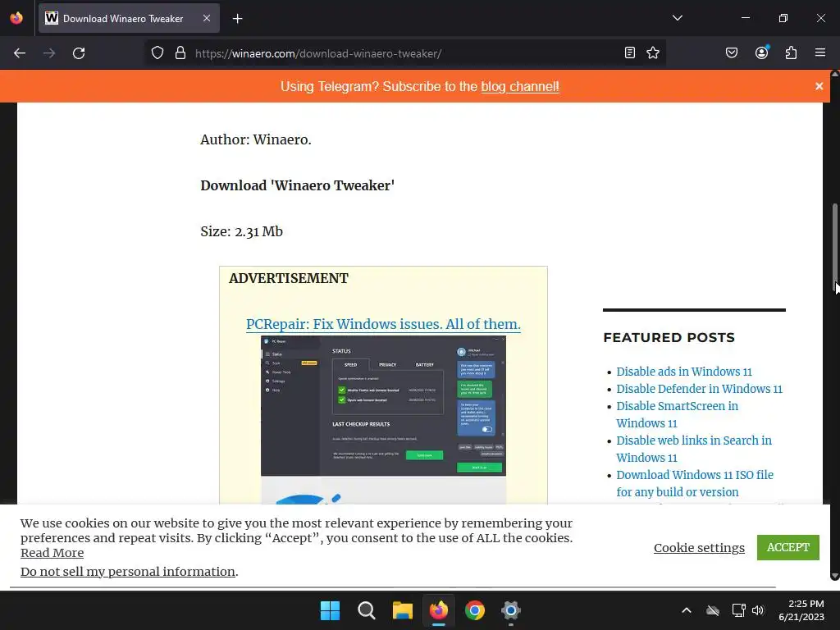Accept cookies with the ACCEPT button
The image size is (840, 630).
pyautogui.click(x=788, y=547)
